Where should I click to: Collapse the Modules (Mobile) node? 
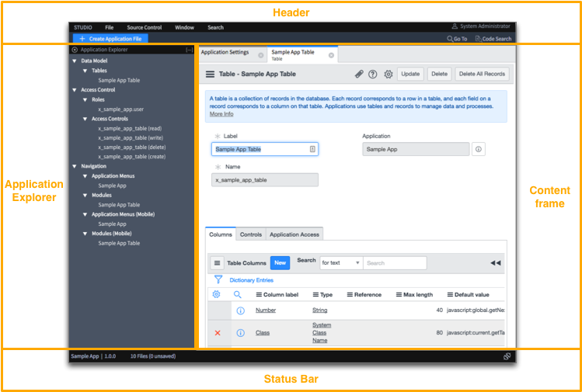pyautogui.click(x=85, y=234)
